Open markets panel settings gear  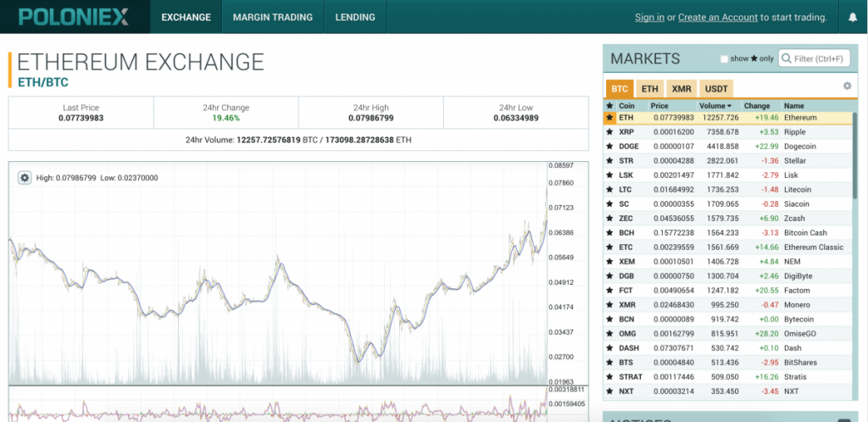pyautogui.click(x=847, y=86)
